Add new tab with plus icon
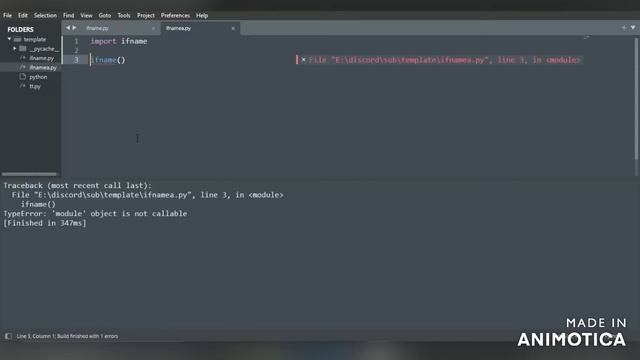 pyautogui.click(x=624, y=28)
